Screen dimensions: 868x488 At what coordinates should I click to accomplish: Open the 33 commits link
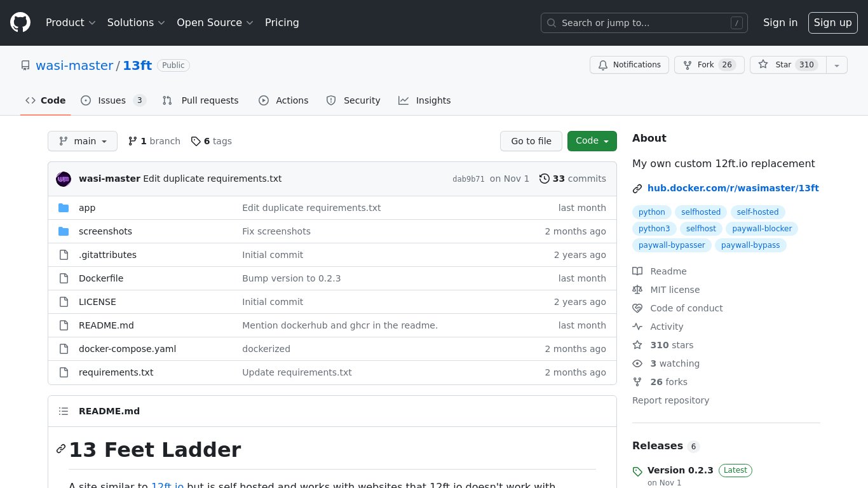tap(573, 179)
